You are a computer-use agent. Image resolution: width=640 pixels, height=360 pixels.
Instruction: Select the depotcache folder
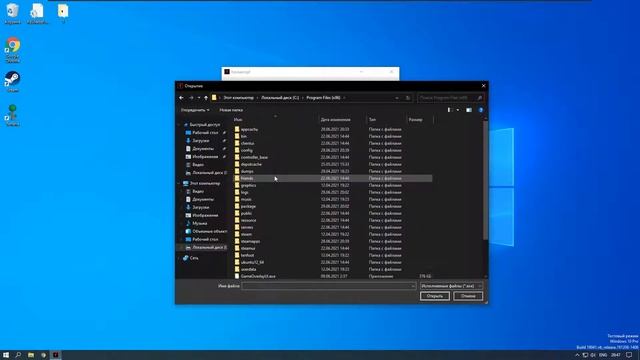click(251, 164)
